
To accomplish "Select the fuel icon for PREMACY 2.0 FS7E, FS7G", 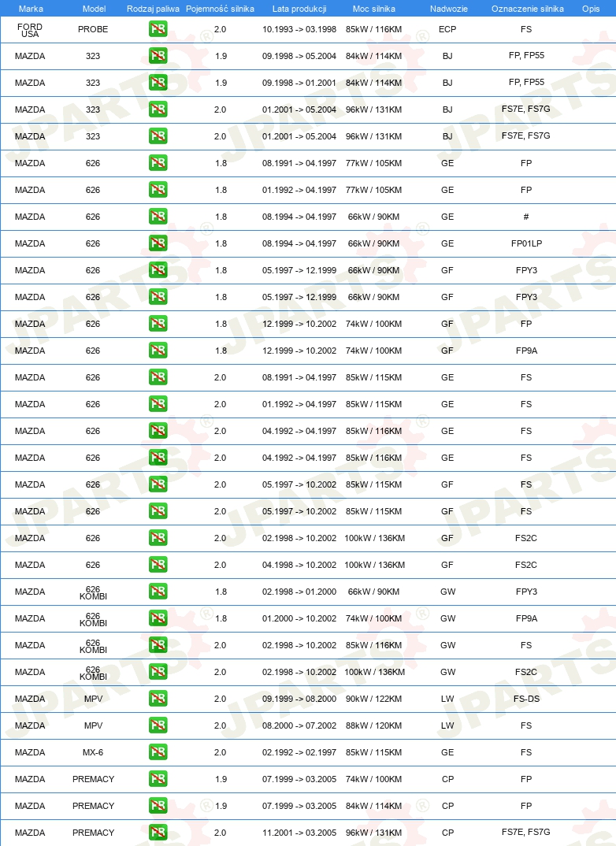I will [158, 833].
